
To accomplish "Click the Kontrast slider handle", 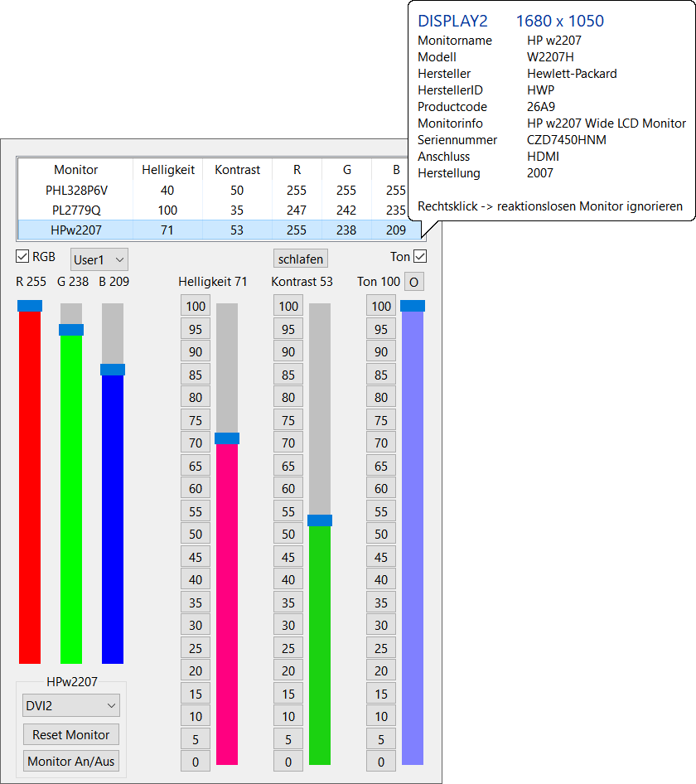I will (320, 520).
